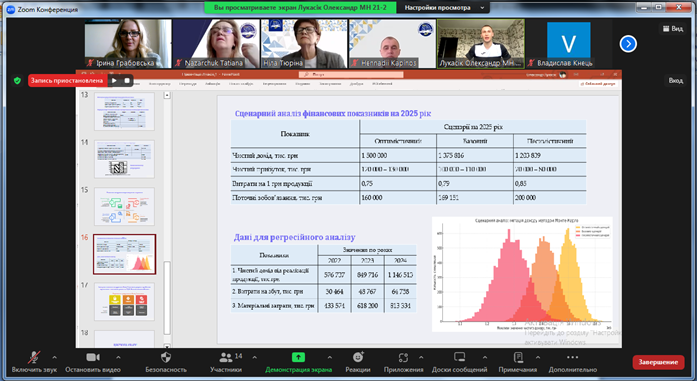Click the red Завершение button
Image resolution: width=698 pixels, height=382 pixels.
658,362
